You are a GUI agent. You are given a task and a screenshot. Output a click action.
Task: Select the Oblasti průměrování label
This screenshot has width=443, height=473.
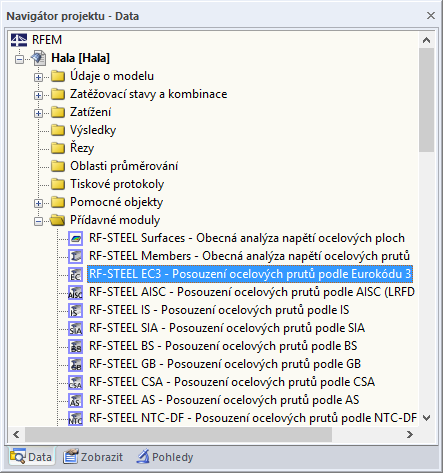click(x=124, y=166)
